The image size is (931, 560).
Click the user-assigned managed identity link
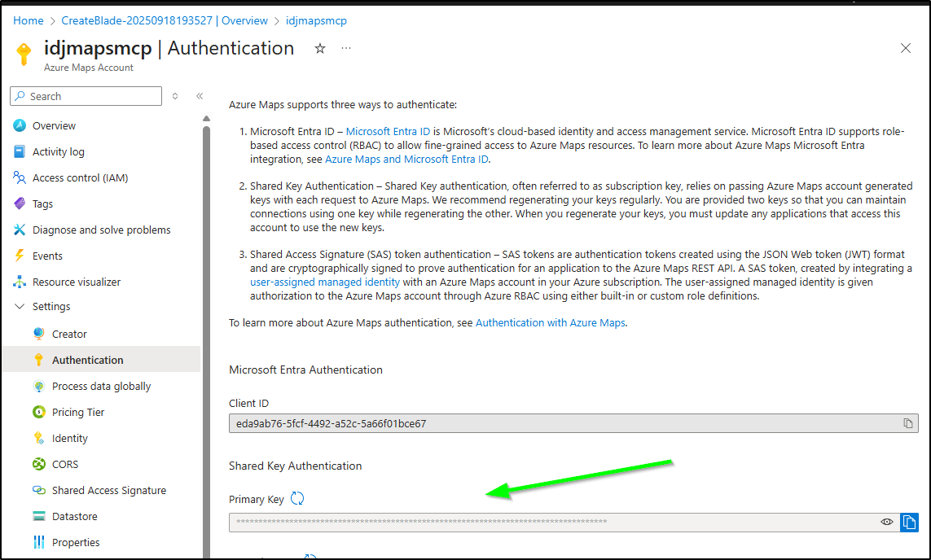click(325, 282)
